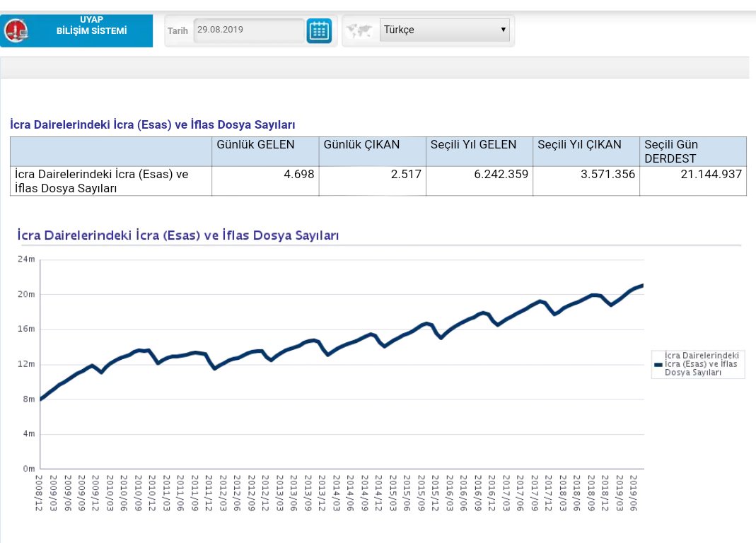
Task: Click the line's final data point
Action: pos(642,286)
